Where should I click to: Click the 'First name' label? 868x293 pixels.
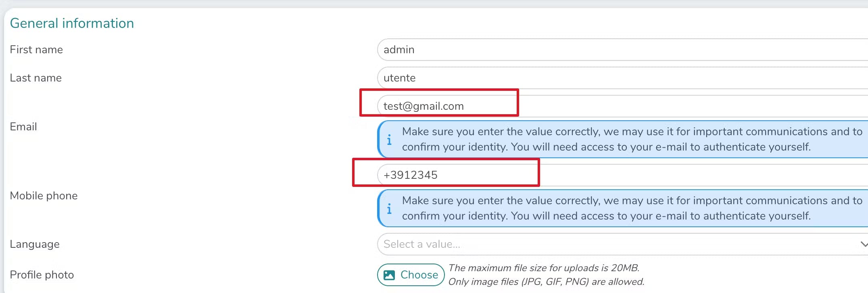tap(36, 50)
